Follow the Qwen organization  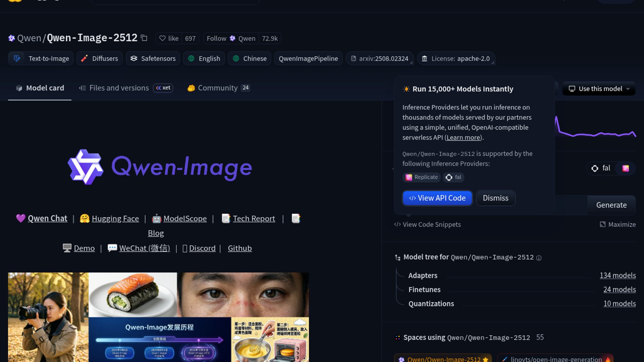(231, 39)
